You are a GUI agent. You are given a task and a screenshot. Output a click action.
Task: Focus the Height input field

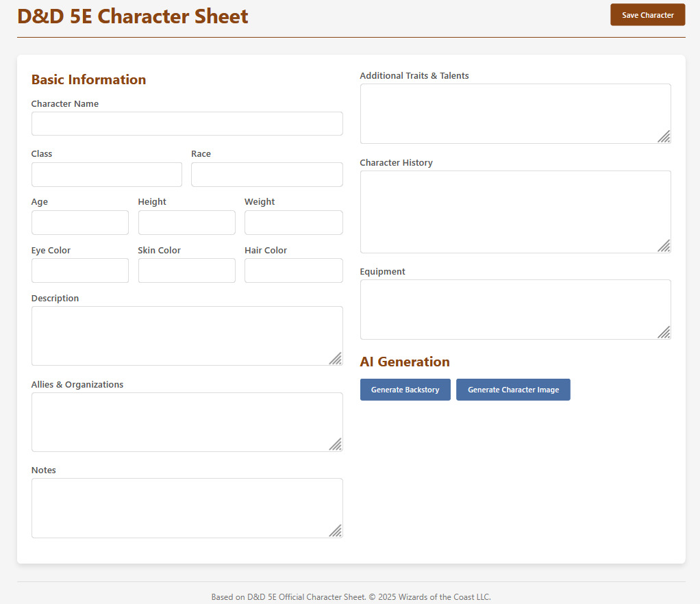[186, 223]
